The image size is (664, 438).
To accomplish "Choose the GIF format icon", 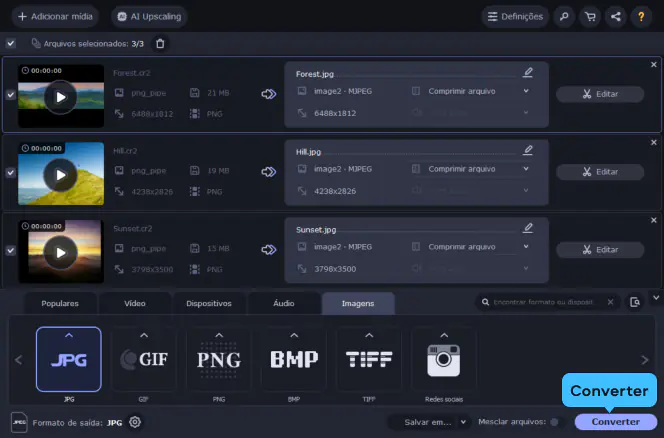I will tap(143, 360).
